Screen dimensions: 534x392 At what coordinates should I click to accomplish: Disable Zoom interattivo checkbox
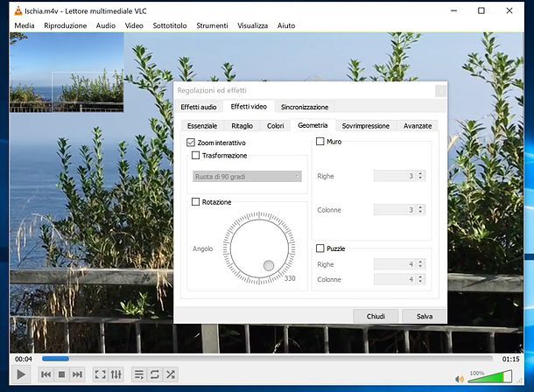coord(191,143)
